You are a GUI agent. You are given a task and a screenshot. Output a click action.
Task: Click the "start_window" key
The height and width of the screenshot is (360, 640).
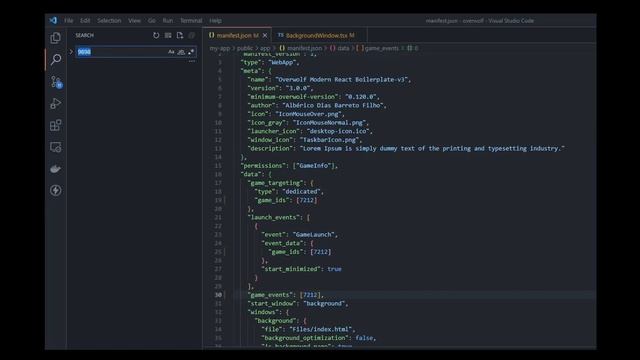pyautogui.click(x=271, y=303)
